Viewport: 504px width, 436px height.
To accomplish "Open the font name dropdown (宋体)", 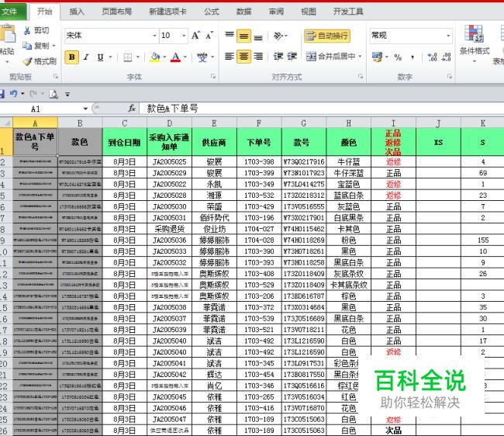I will click(x=154, y=36).
